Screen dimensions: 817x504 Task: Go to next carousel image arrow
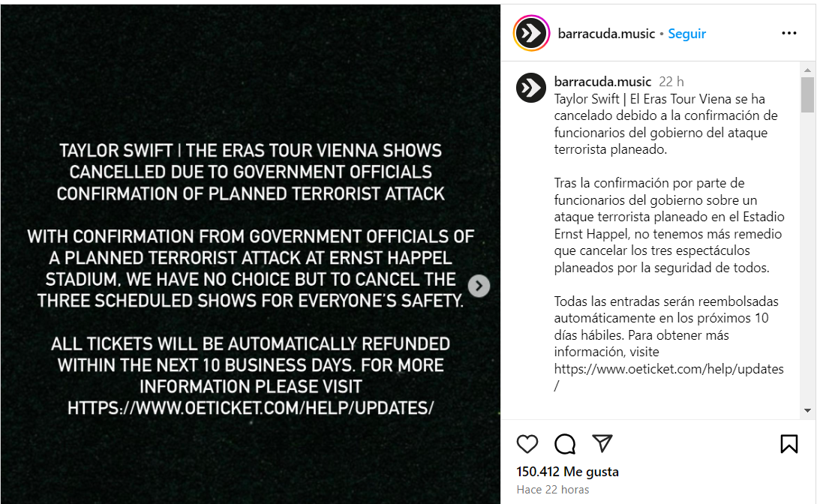479,286
